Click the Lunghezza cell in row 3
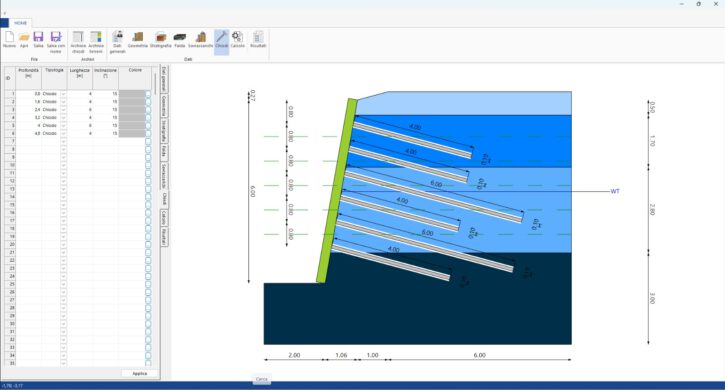This screenshot has height=390, width=725. click(80, 110)
